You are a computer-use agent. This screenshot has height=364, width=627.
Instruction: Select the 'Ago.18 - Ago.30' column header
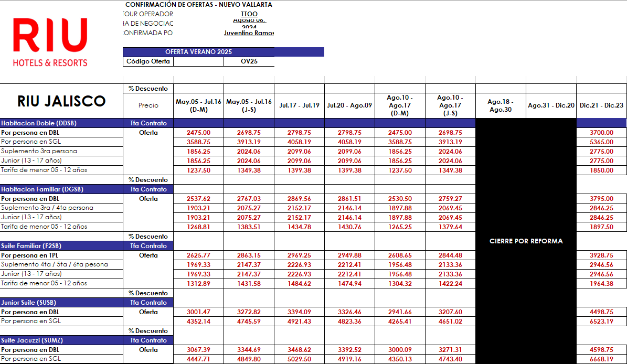(x=501, y=105)
